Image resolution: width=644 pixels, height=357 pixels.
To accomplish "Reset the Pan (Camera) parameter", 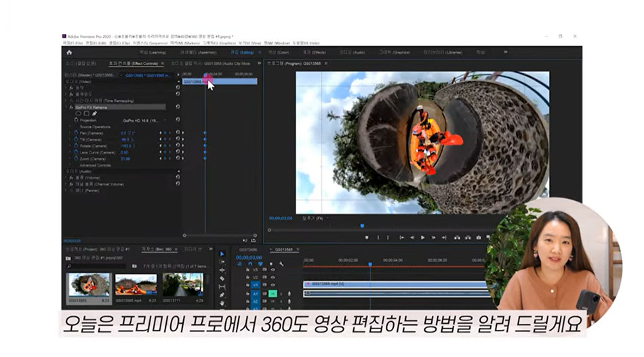I will click(x=178, y=133).
